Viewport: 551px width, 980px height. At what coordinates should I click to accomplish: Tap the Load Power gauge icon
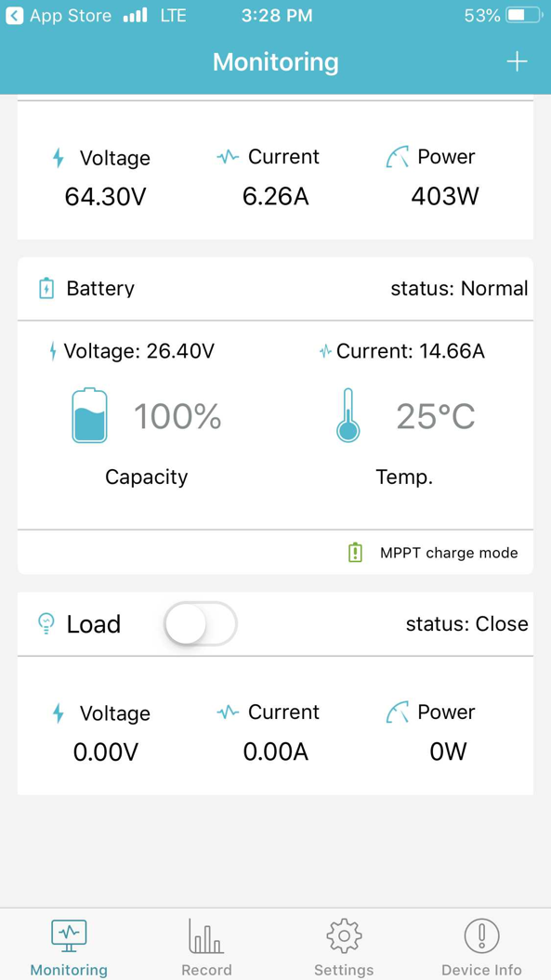click(397, 712)
